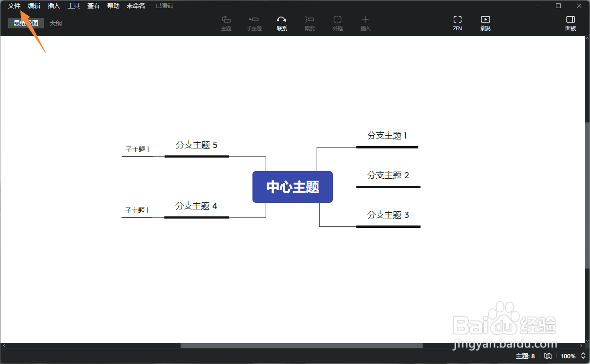Open the 插入 menu in menu bar
Screen dimensions: 590x364
54,6
